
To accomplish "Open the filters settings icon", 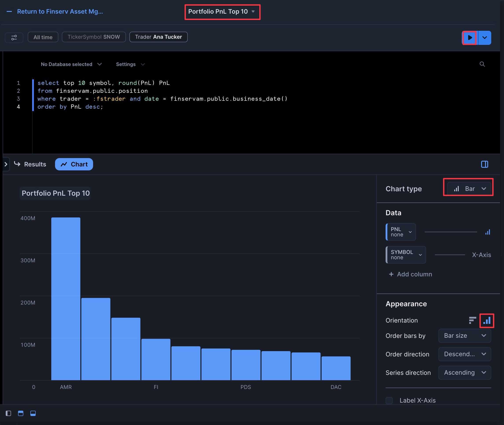I will click(14, 38).
